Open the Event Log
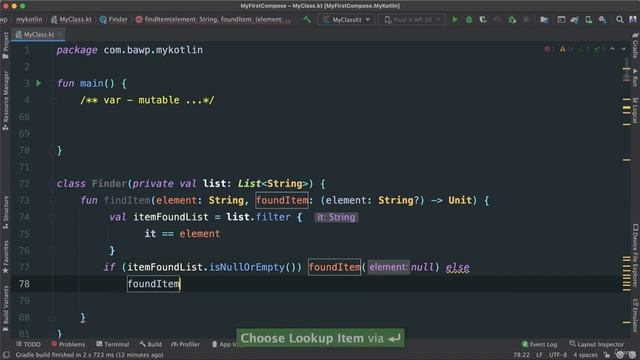This screenshot has width=640, height=360. point(539,344)
